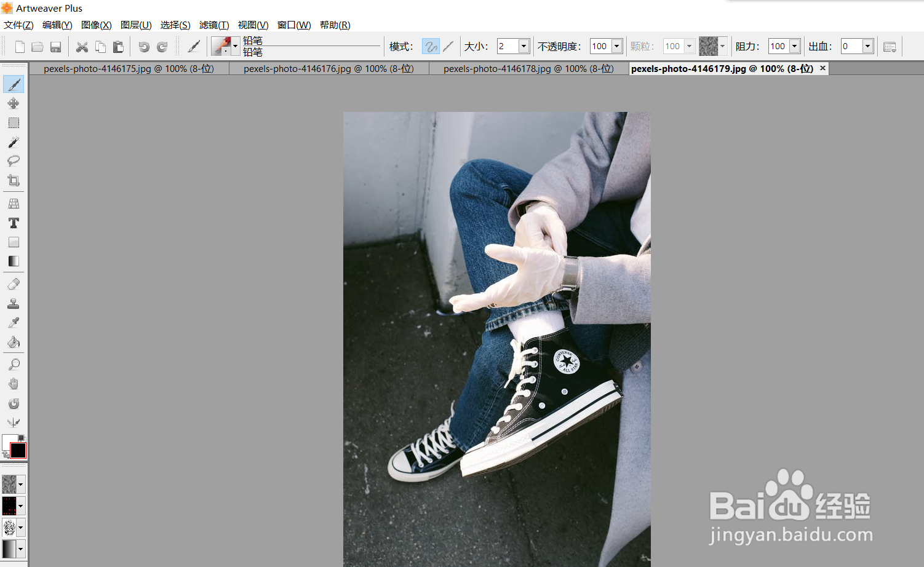Select the Brush tool in toolbox
924x567 pixels.
click(14, 84)
